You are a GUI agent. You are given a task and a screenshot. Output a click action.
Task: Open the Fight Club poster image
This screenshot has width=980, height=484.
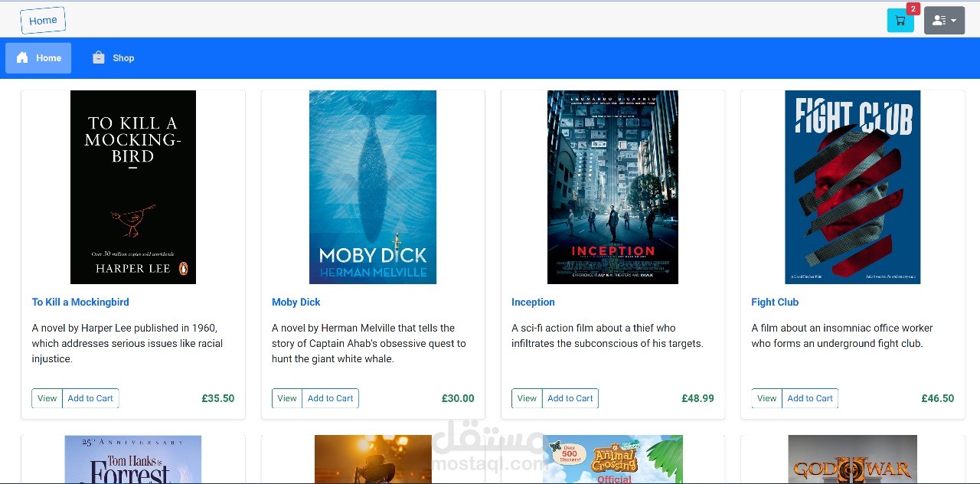click(852, 187)
